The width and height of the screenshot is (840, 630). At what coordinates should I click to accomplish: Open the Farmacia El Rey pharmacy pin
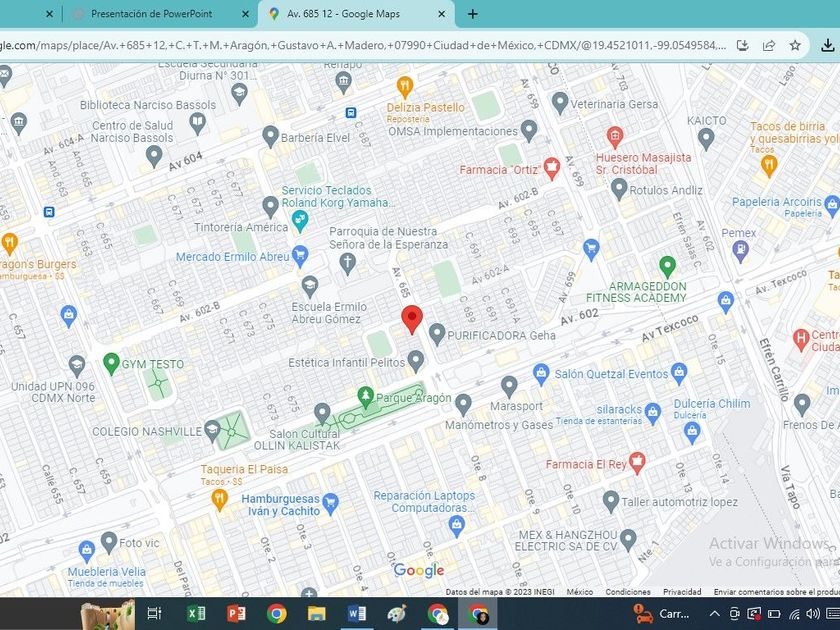636,463
